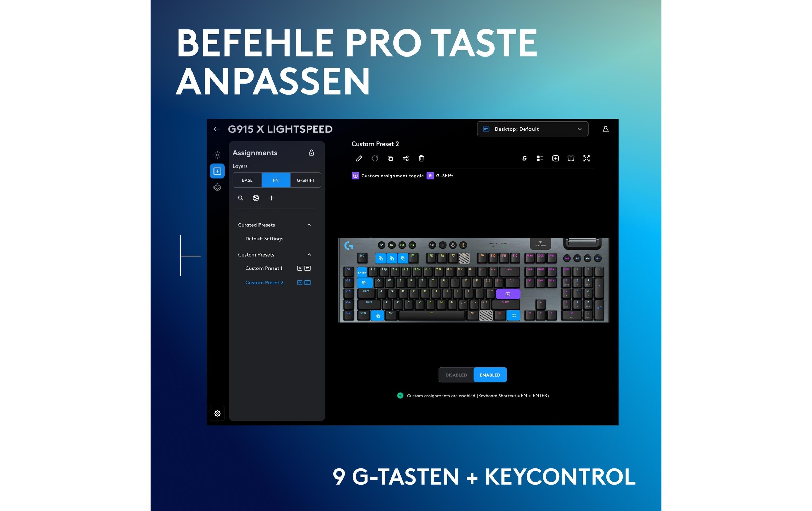The image size is (812, 511).
Task: Add new assignment with plus button
Action: coord(271,198)
